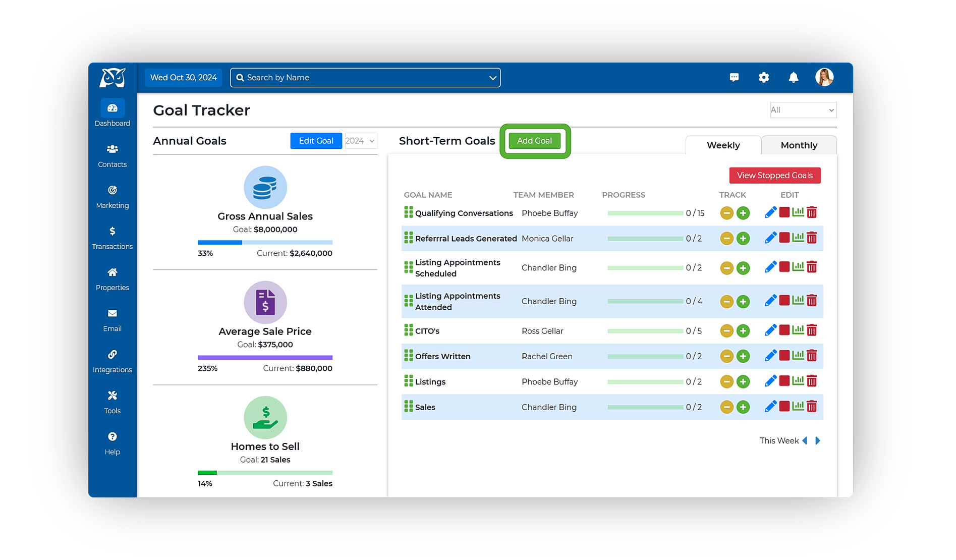The height and width of the screenshot is (560, 956).
Task: Stop the Referrral Leads Generated goal
Action: tap(784, 238)
